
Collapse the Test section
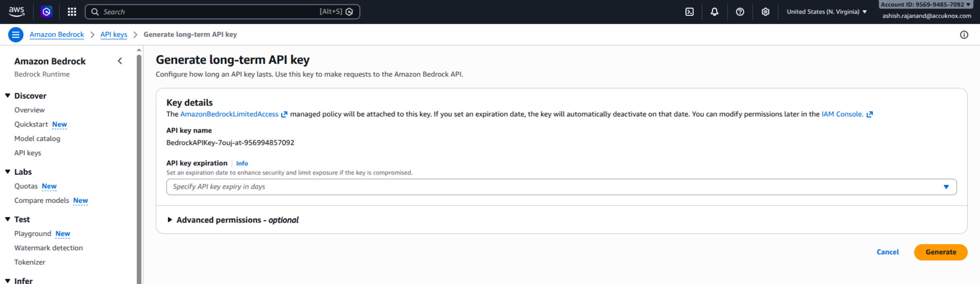(7, 219)
